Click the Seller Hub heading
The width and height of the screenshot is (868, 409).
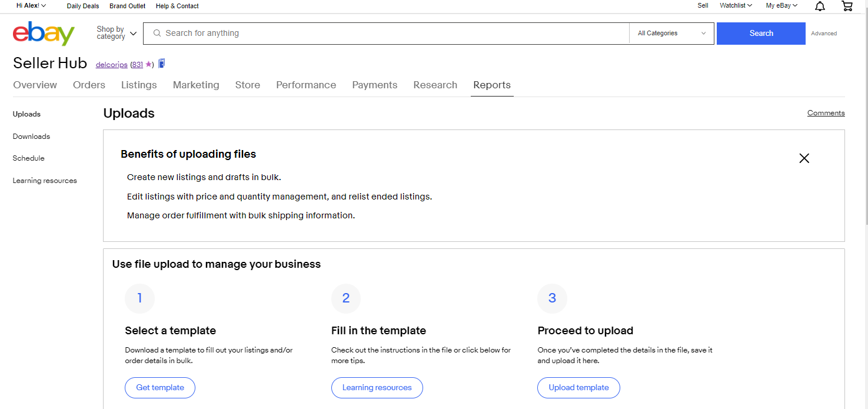coord(50,63)
